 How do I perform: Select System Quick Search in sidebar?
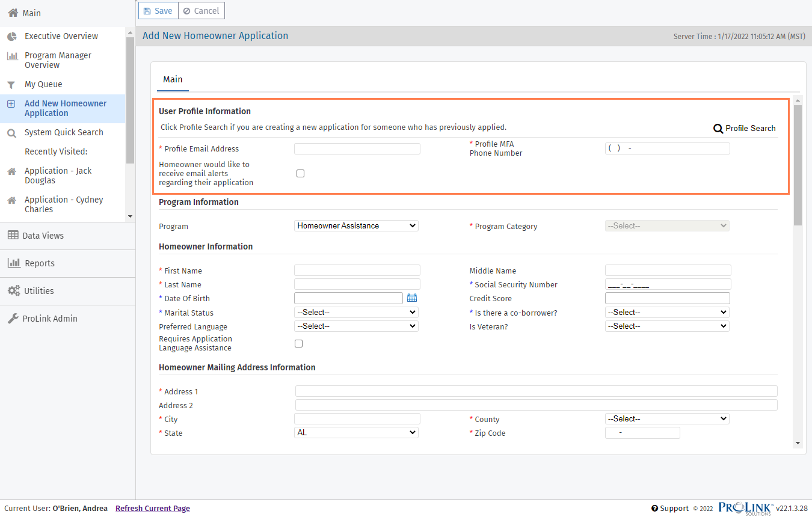point(64,132)
